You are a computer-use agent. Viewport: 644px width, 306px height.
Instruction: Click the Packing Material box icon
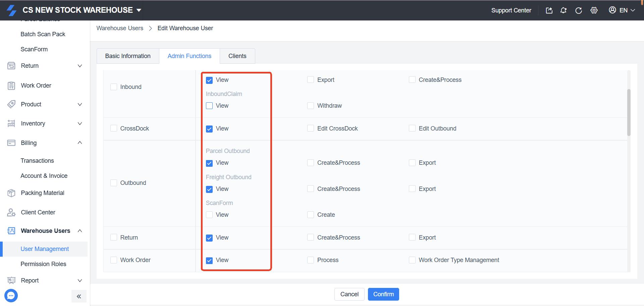11,193
